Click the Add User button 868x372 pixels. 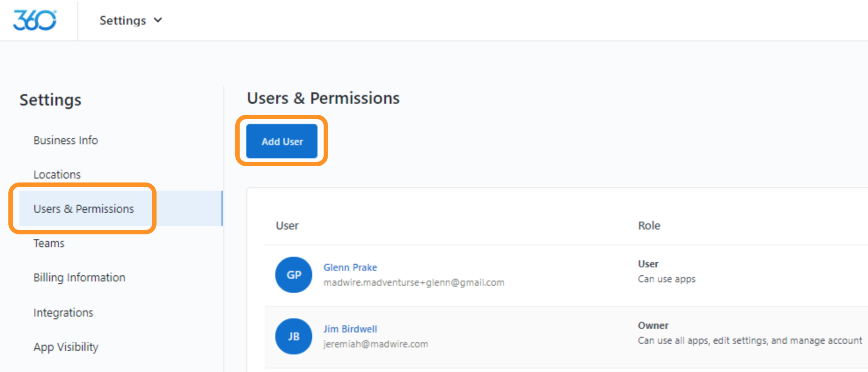[282, 141]
